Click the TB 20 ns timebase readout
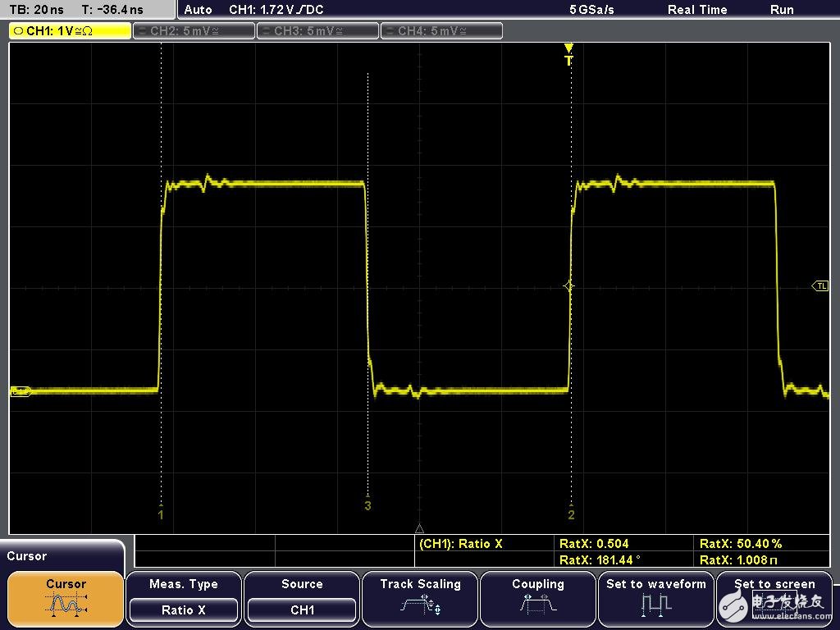This screenshot has height=630, width=840. click(x=37, y=10)
